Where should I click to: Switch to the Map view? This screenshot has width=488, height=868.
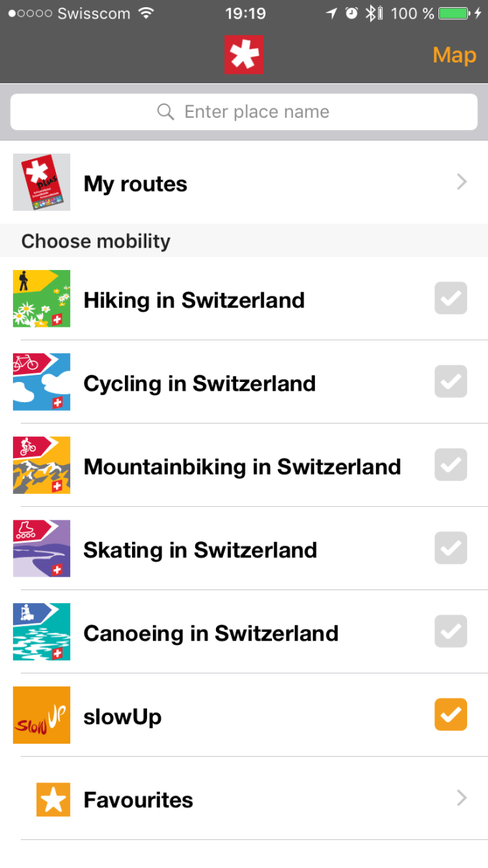pyautogui.click(x=454, y=55)
